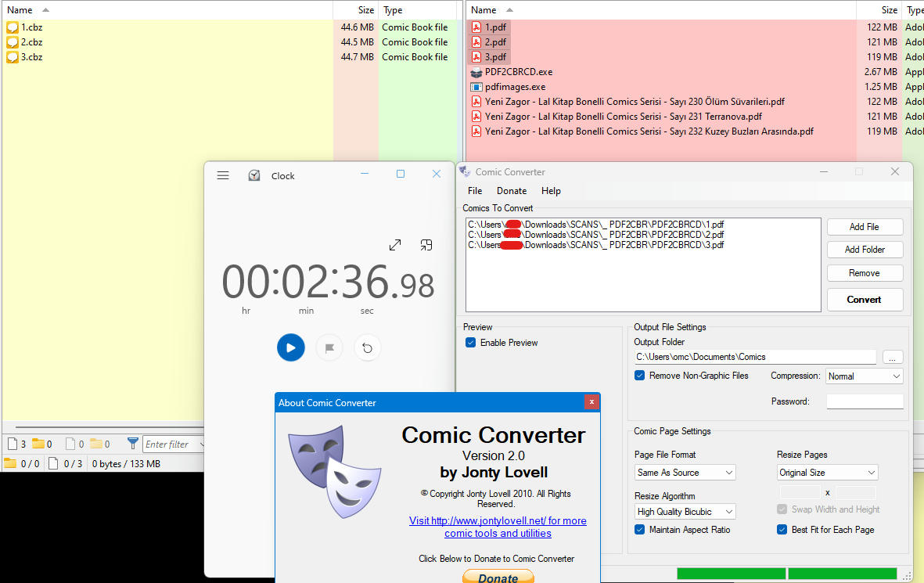The image size is (924, 583).
Task: Open the Page File Format dropdown
Action: (685, 473)
